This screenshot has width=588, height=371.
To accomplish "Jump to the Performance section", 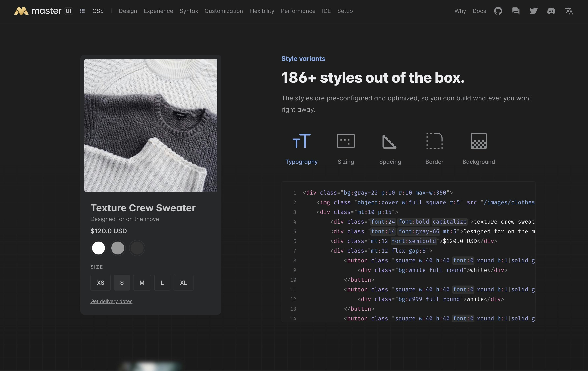I will [x=298, y=11].
